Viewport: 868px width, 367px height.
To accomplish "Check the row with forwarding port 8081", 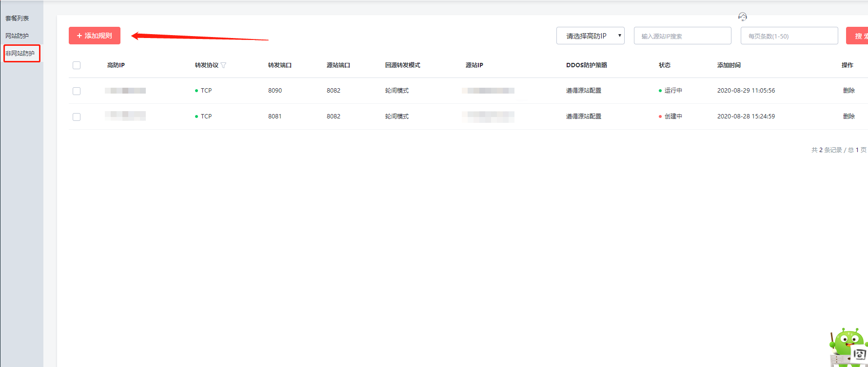I will coord(77,117).
